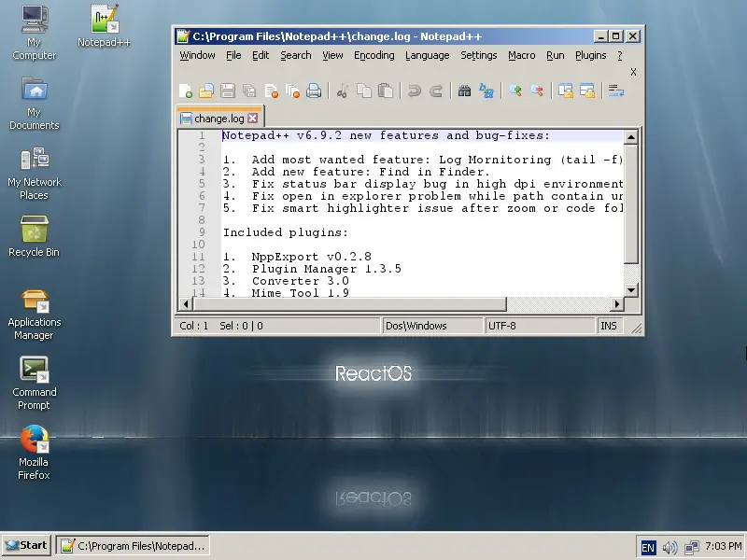Open the Macro menu
This screenshot has width=747, height=560.
[522, 55]
